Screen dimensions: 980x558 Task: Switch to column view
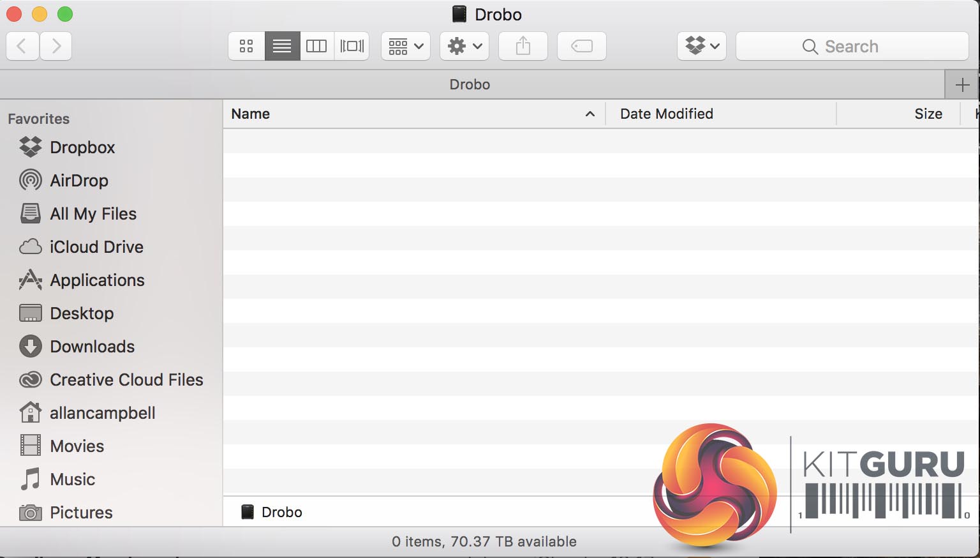[x=316, y=46]
